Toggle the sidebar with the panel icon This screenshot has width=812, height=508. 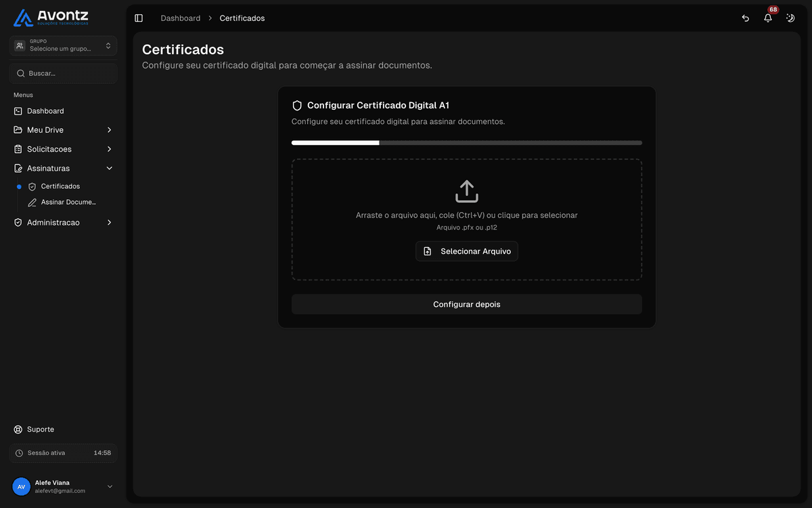[x=139, y=18]
